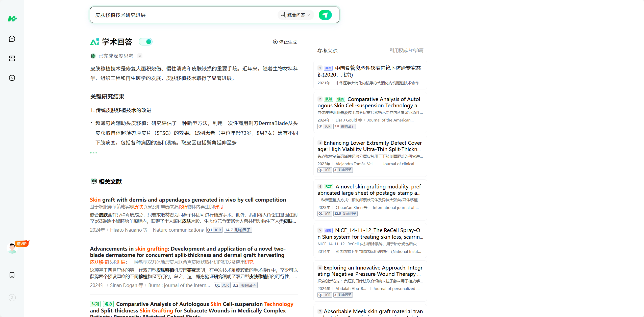Screen dimensions: 644x317
Task: Click Sinan Dogan 等 author name
Action: [127, 285]
